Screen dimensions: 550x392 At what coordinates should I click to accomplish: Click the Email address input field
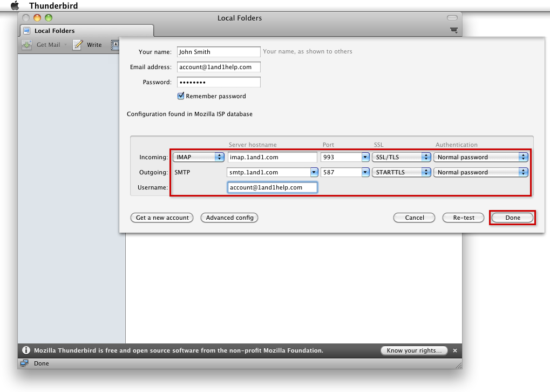219,67
